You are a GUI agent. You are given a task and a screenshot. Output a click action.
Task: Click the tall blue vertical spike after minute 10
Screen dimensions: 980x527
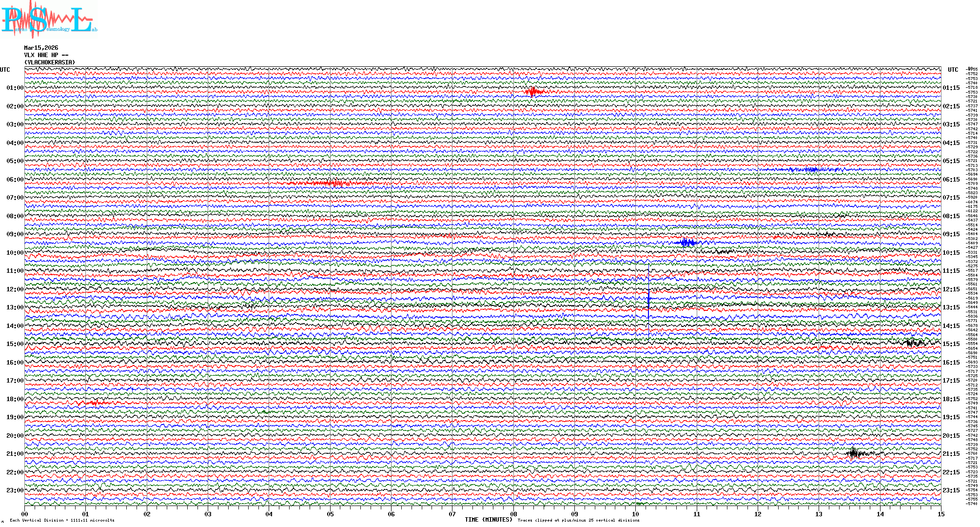[x=648, y=299]
